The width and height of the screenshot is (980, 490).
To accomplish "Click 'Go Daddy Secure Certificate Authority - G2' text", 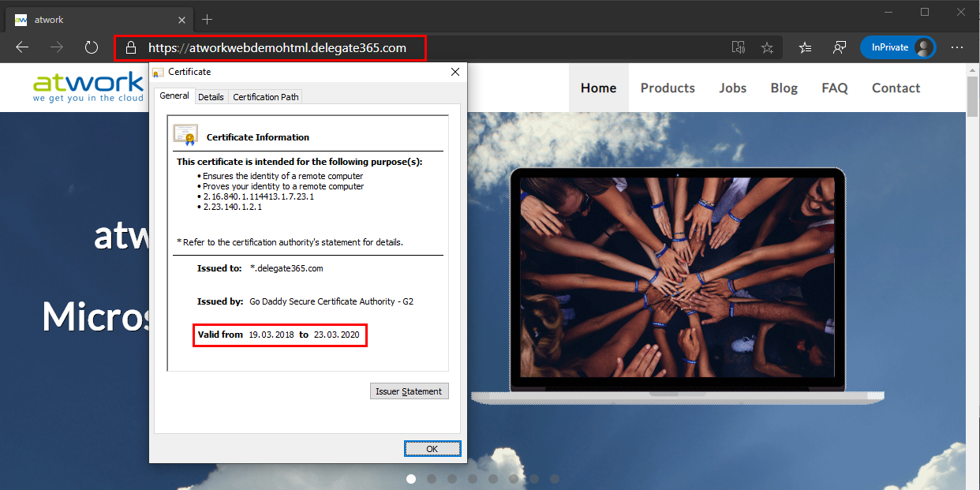I will click(331, 301).
